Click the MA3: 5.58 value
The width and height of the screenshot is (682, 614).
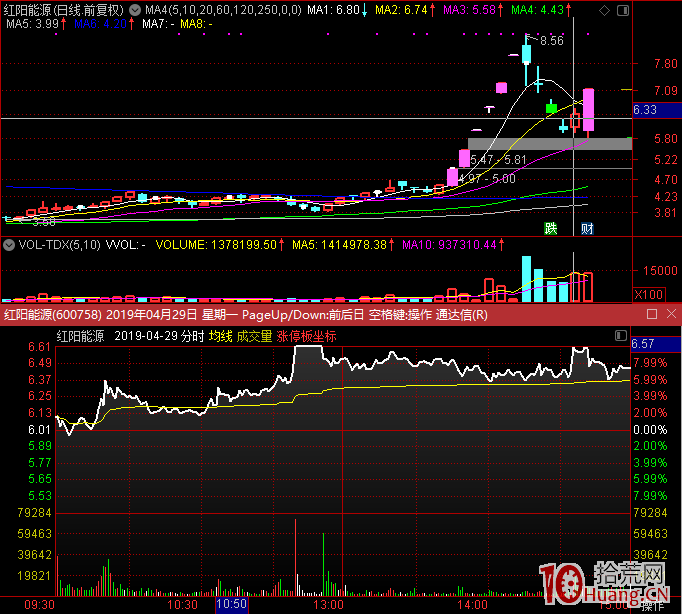[x=469, y=10]
